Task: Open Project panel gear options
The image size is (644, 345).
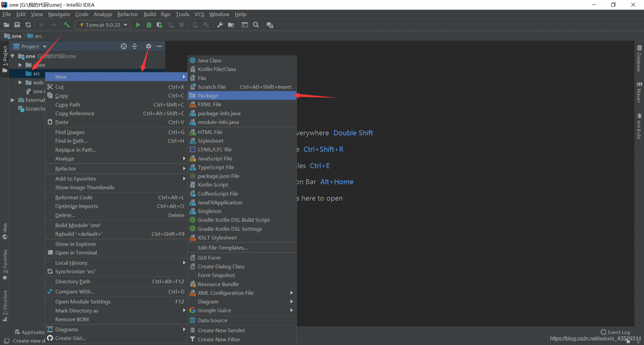Action: tap(148, 46)
